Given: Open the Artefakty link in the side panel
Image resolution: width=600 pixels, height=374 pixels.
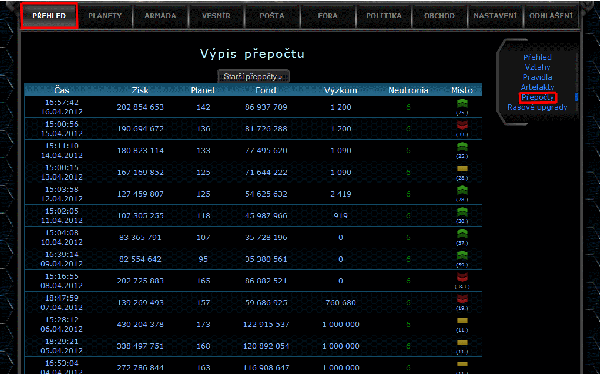Looking at the screenshot, I should [537, 87].
